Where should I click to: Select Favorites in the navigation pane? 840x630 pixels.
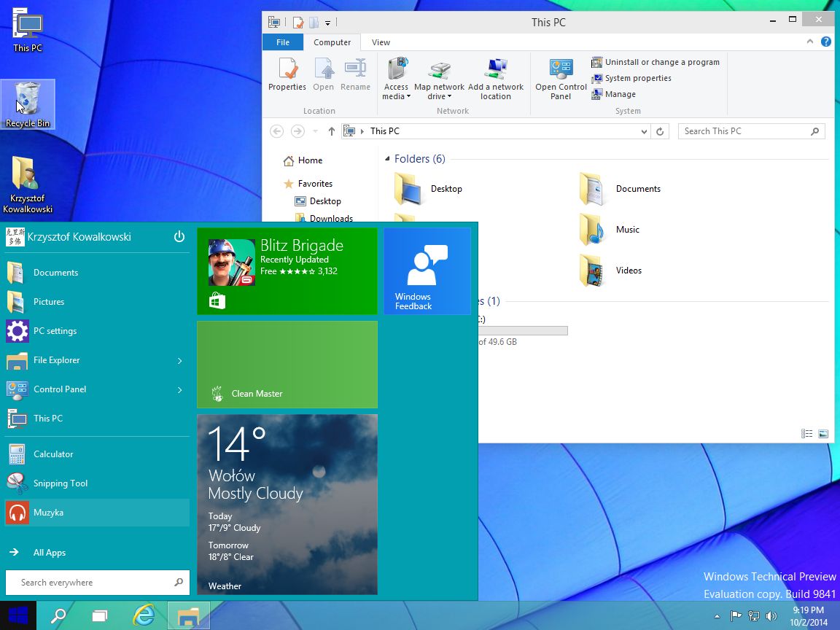tap(308, 184)
